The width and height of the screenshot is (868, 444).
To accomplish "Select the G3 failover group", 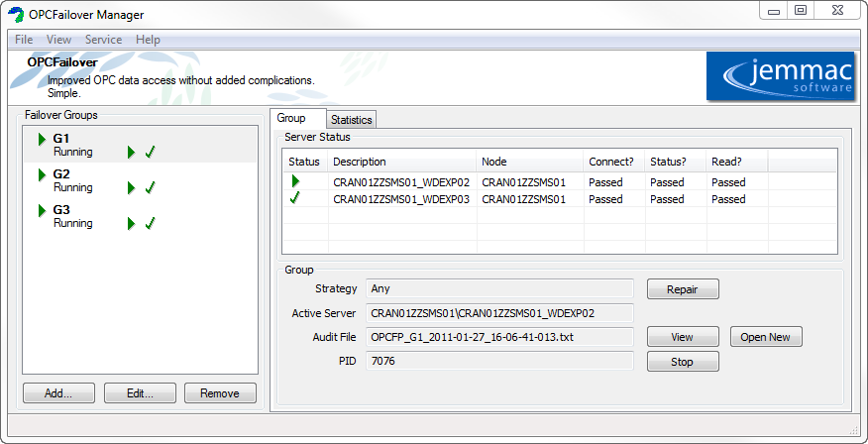I will pos(61,210).
